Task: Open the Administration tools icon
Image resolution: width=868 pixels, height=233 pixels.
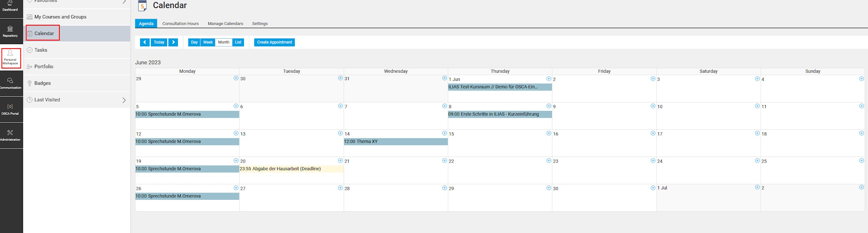Action: tap(10, 135)
